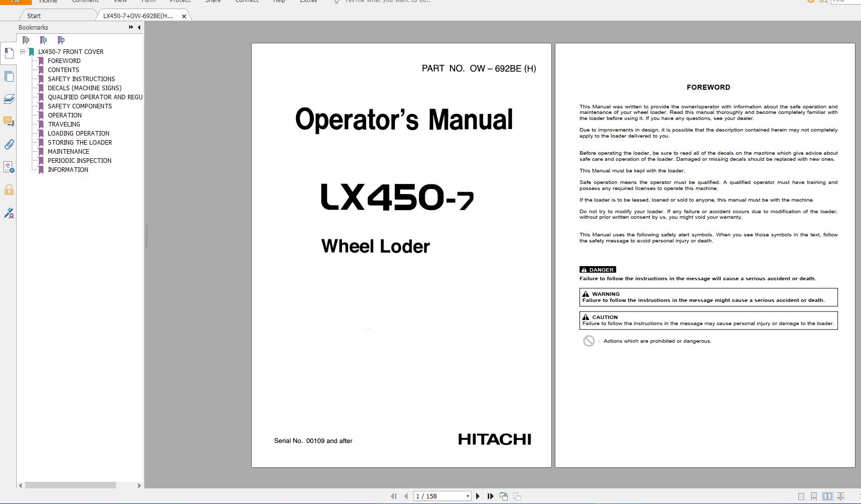Click the previous view icon

[504, 496]
